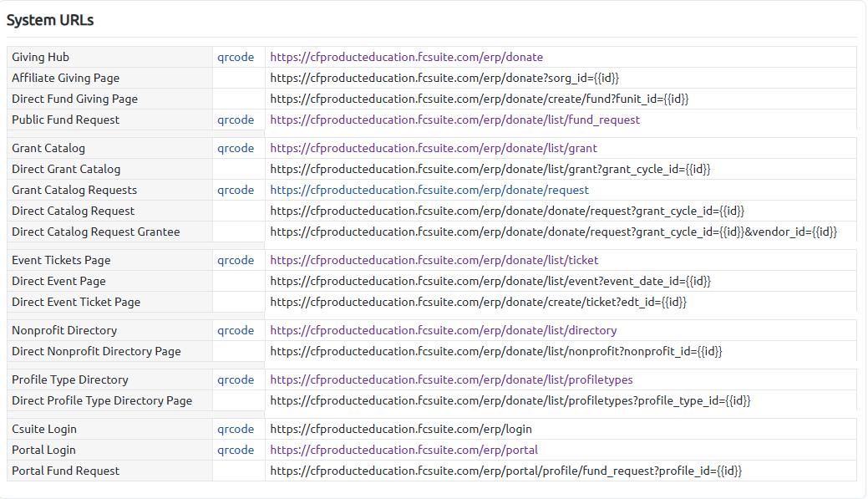Open the donate/list/ticket URL
This screenshot has height=499, width=868.
(x=434, y=260)
